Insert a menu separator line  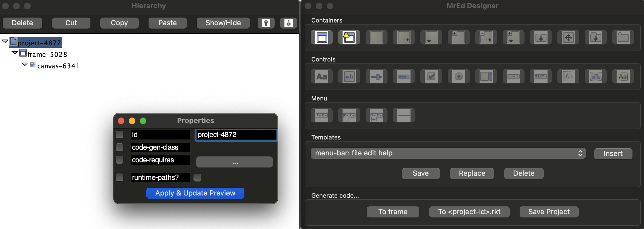tap(404, 115)
